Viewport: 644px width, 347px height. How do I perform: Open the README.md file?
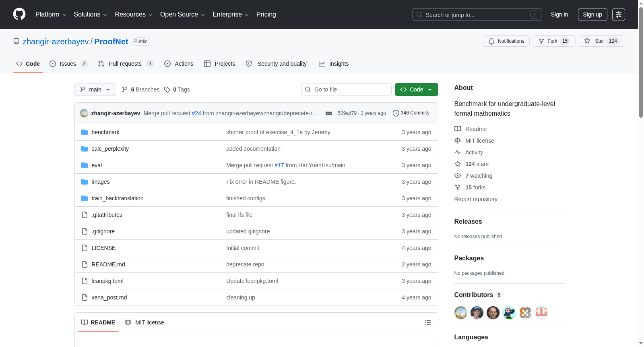[x=108, y=264]
